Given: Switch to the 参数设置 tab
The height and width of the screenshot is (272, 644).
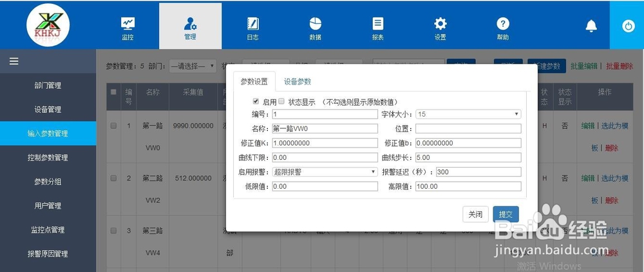Looking at the screenshot, I should click(254, 81).
